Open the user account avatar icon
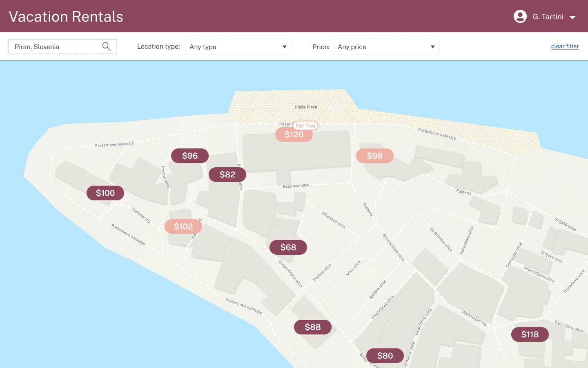This screenshot has width=588, height=368. point(520,16)
